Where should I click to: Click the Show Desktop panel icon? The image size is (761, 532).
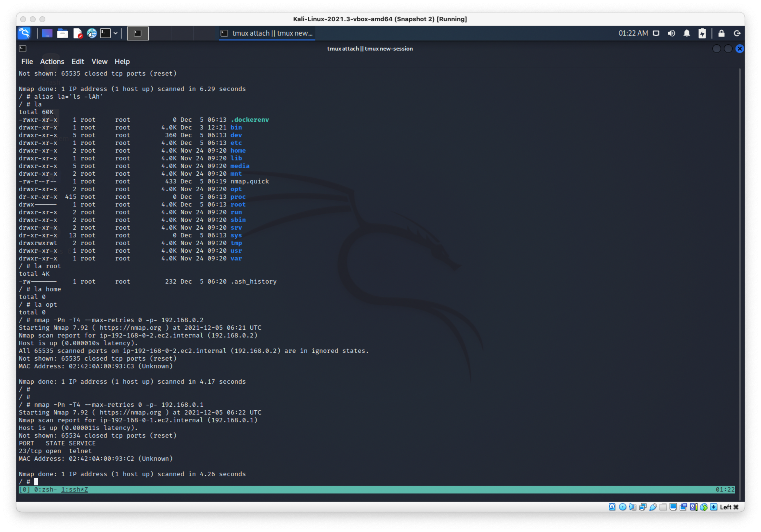[x=47, y=33]
